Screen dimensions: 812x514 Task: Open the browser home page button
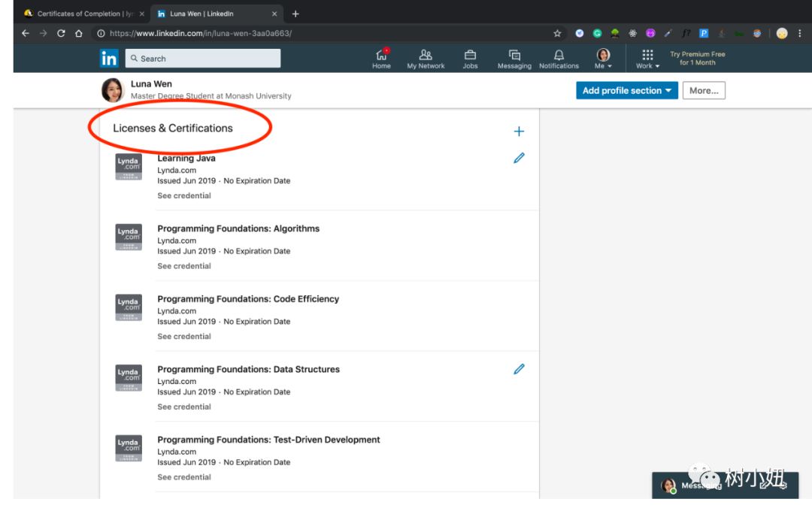click(x=79, y=33)
